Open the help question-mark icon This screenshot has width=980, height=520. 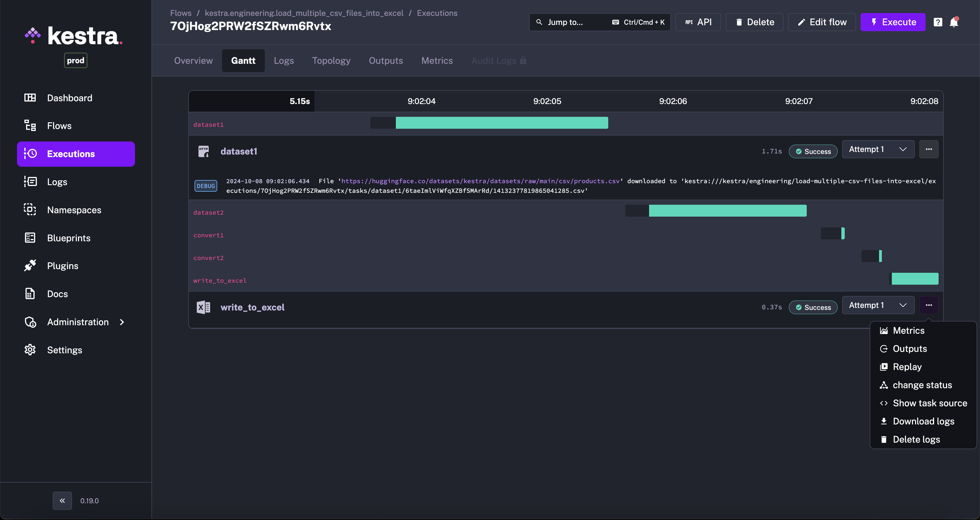(x=938, y=22)
